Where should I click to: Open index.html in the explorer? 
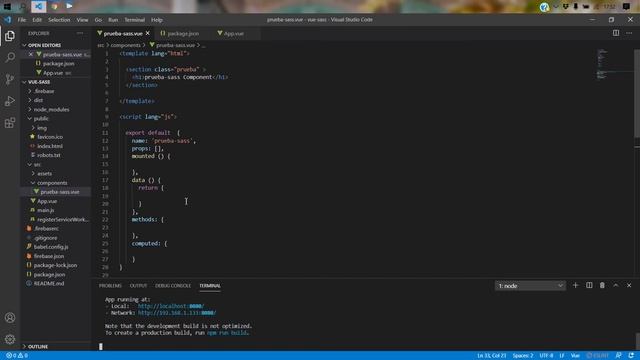50,146
